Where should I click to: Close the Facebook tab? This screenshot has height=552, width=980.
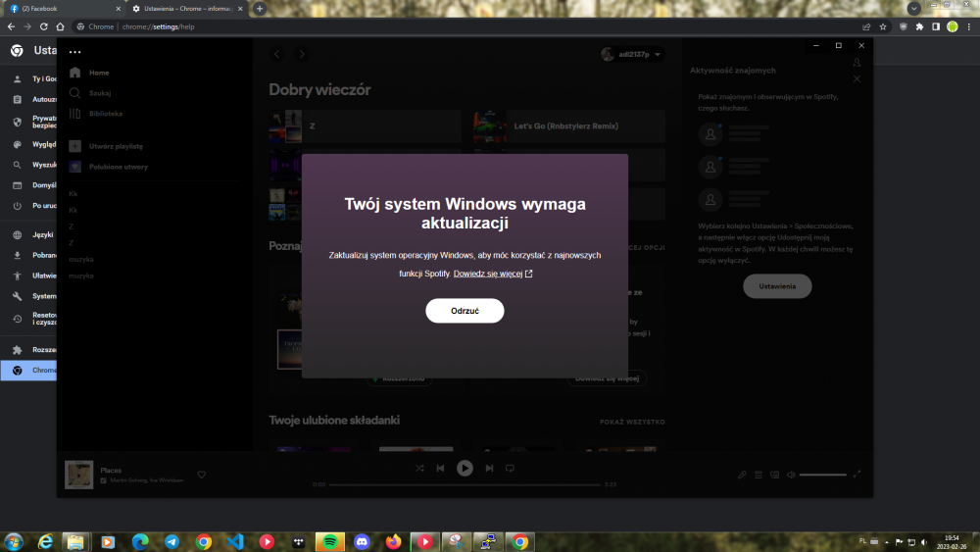119,9
